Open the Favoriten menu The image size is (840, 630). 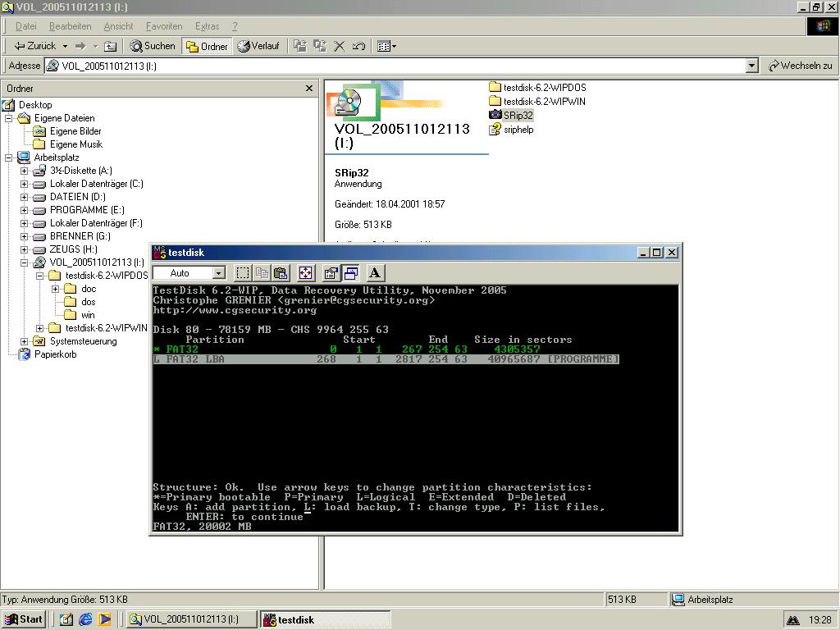click(x=164, y=26)
